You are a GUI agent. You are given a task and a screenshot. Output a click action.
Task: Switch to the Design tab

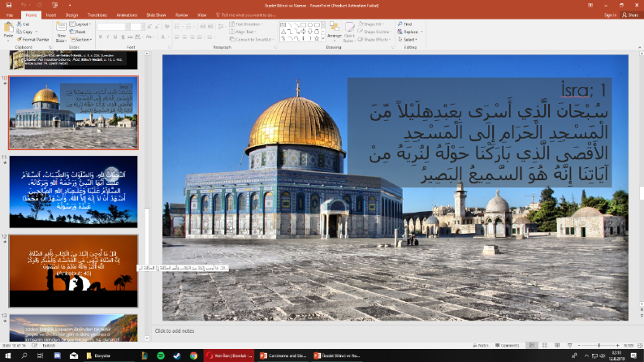point(71,15)
